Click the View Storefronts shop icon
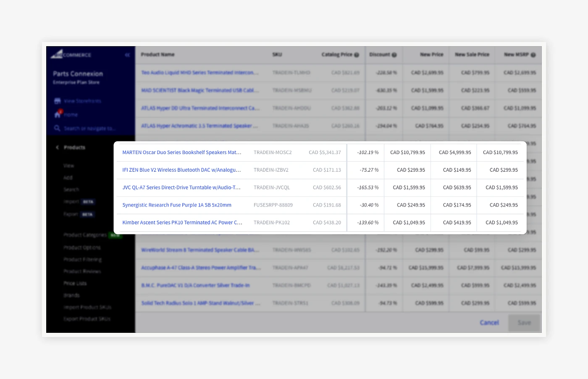The image size is (588, 379). [x=58, y=101]
